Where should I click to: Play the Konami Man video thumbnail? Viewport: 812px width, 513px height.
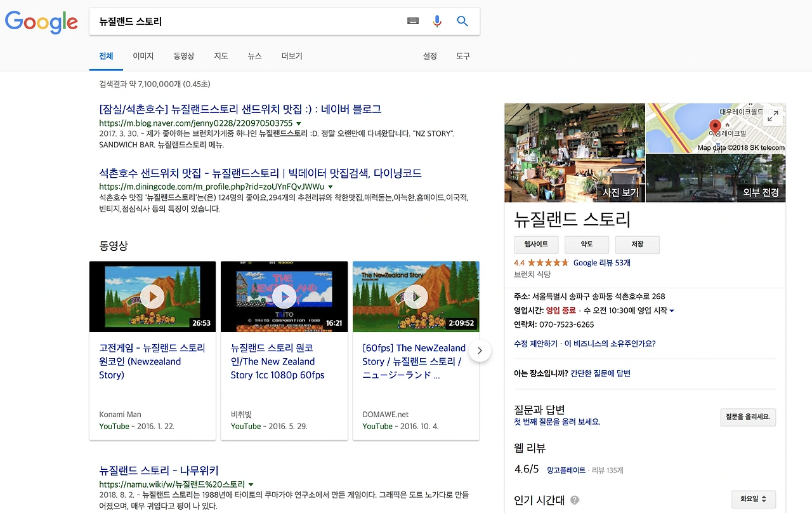[x=152, y=296]
